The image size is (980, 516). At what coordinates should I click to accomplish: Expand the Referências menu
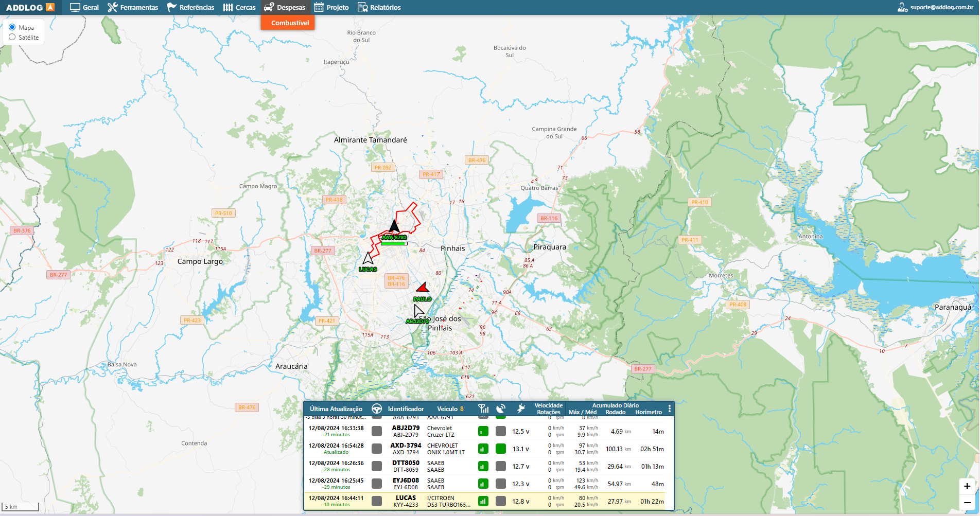click(190, 7)
